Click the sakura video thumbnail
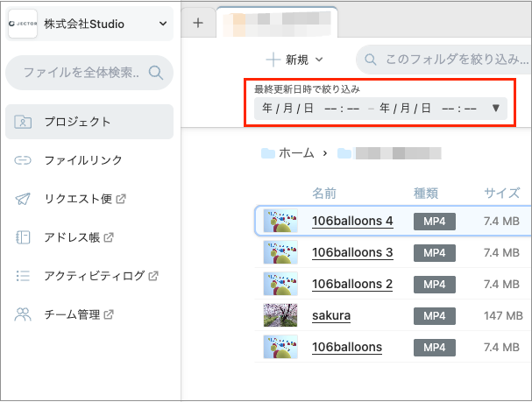 (280, 315)
